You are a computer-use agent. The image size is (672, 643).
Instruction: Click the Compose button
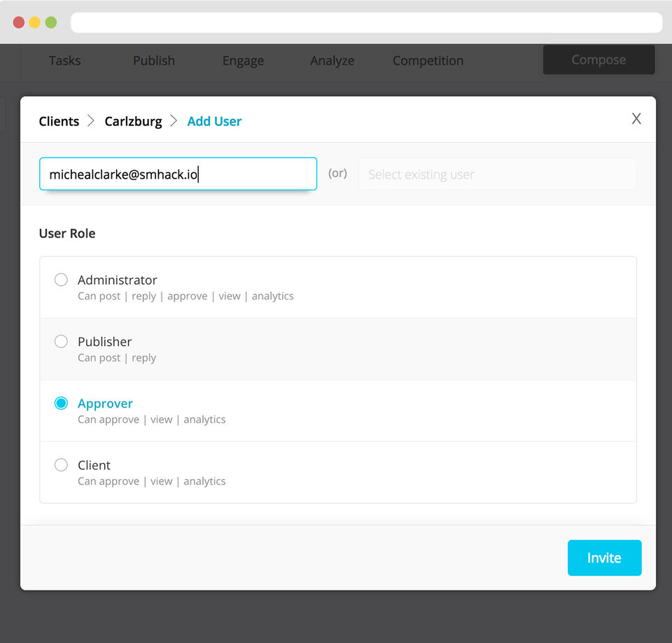coord(598,60)
